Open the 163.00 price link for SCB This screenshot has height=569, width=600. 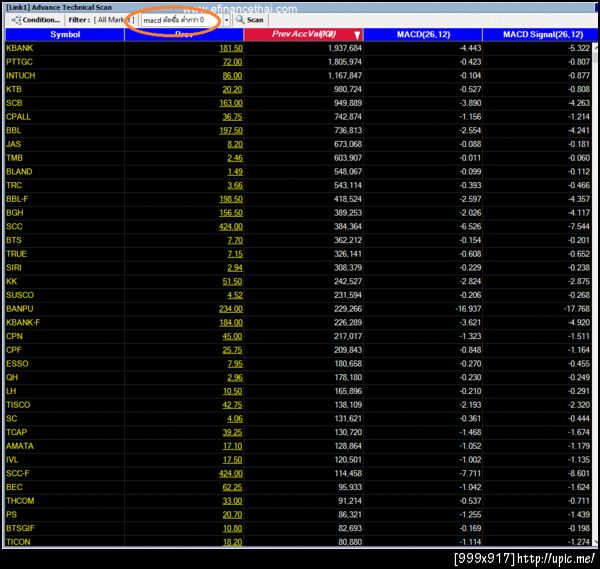click(231, 104)
